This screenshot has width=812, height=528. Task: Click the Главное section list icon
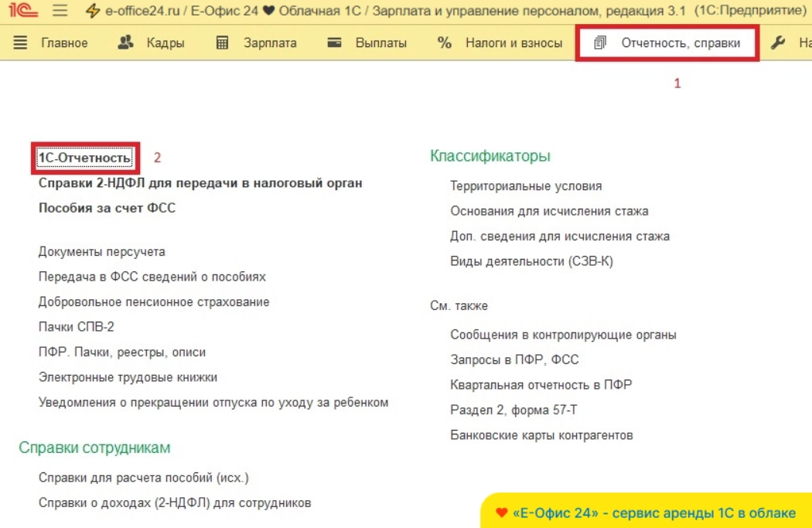click(21, 43)
